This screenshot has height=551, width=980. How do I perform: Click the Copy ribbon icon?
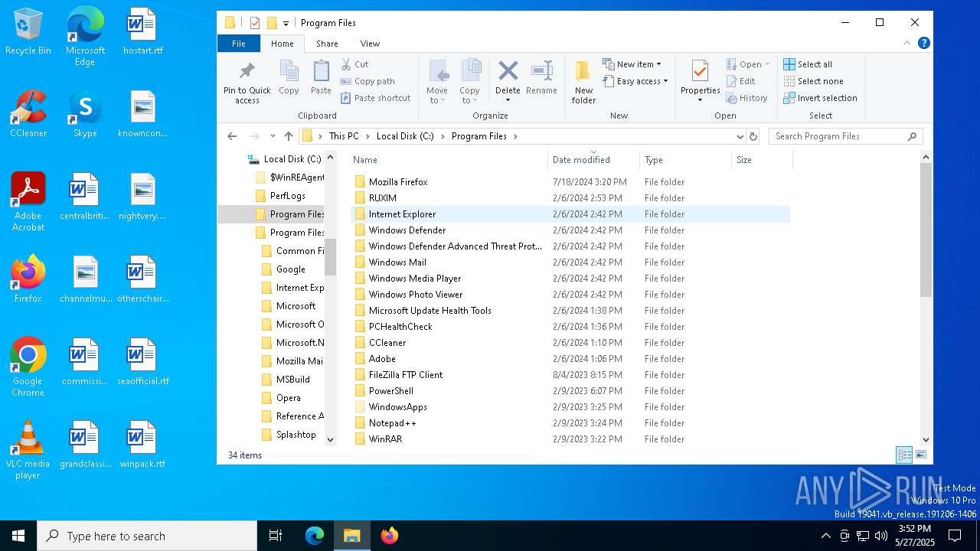[x=289, y=78]
